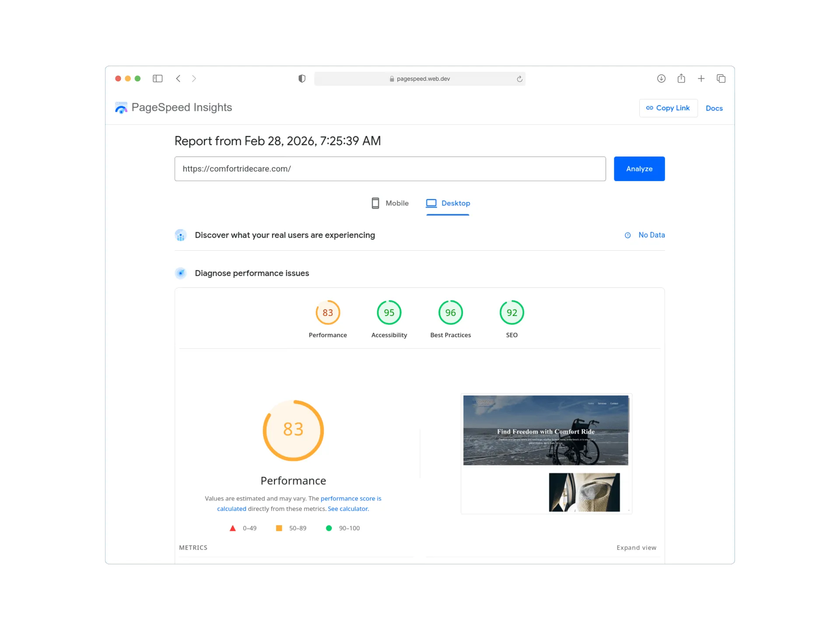Click 'Discover what your real users are experiencing'
Viewport: 840px width, 630px height.
pyautogui.click(x=285, y=235)
